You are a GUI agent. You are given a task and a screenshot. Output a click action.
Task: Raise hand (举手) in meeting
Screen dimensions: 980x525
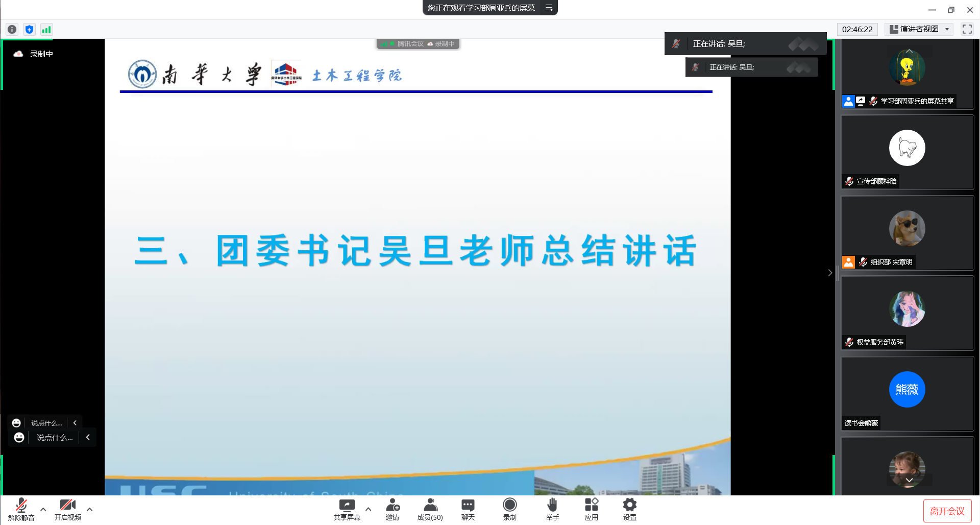[x=552, y=509]
